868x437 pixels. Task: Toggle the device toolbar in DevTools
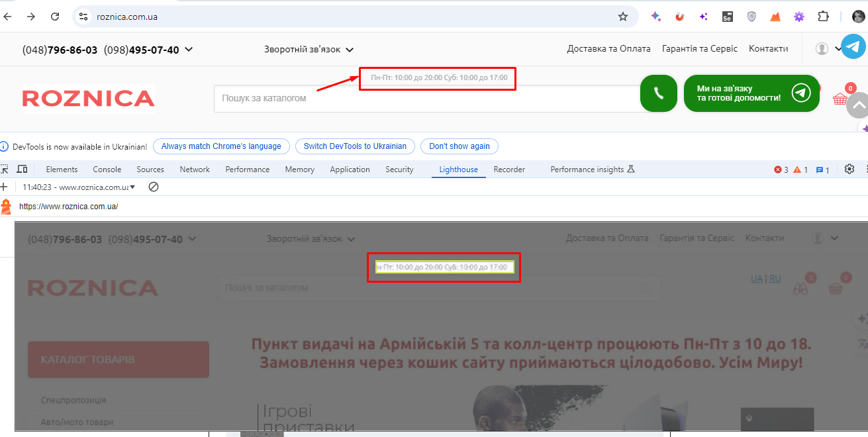[22, 170]
